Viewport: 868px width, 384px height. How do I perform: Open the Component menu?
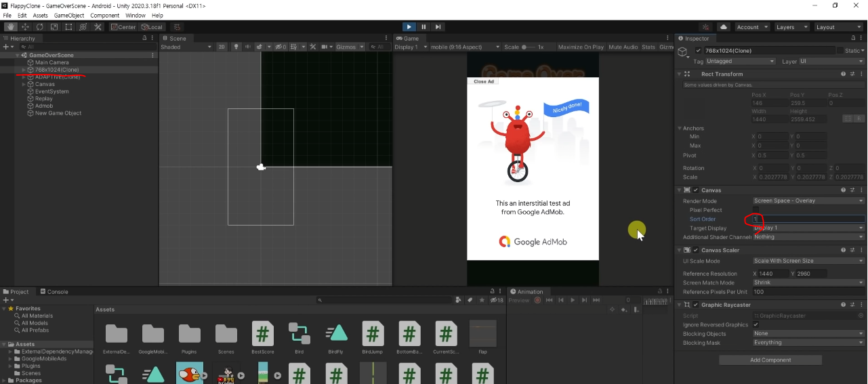tap(105, 15)
